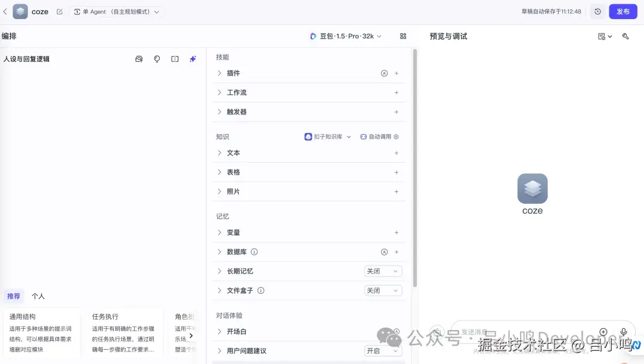
Task: Open the 文件盒子 关闭 dropdown
Action: pos(383,291)
